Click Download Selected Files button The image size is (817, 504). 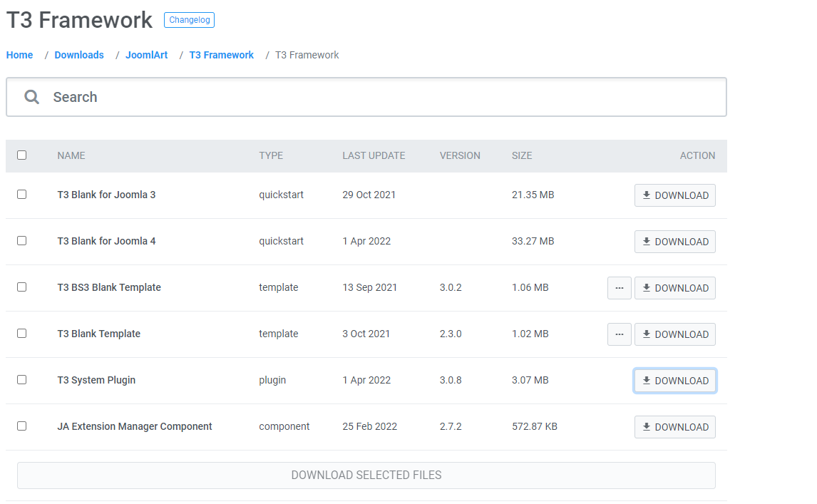click(x=366, y=475)
